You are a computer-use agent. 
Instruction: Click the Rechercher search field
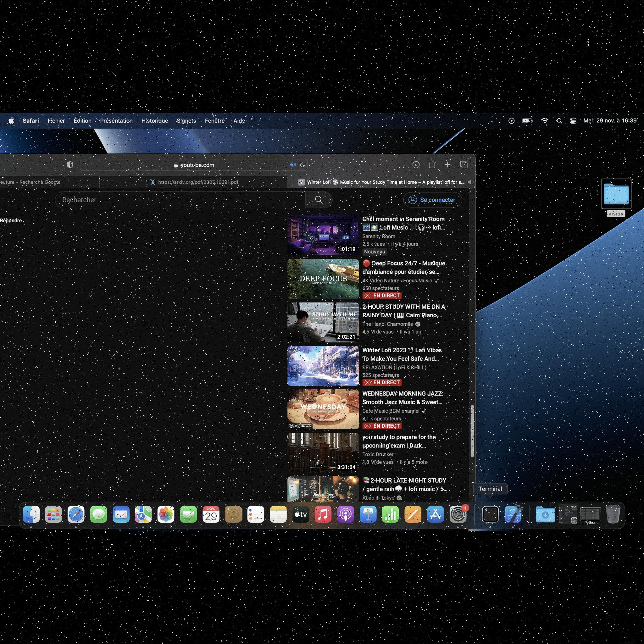[180, 200]
